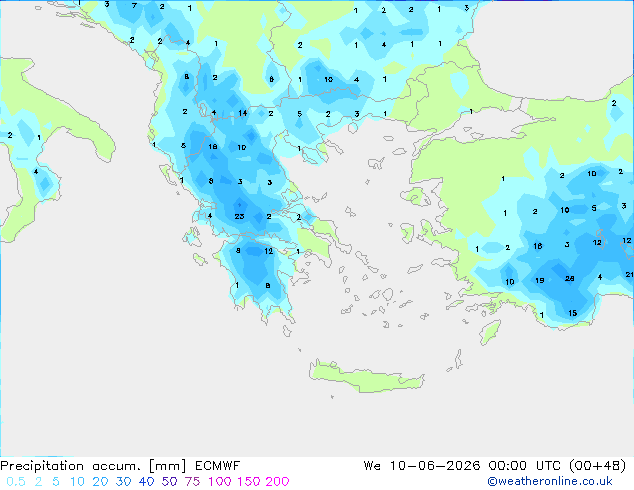Click the "accum." word in the title

point(116,466)
